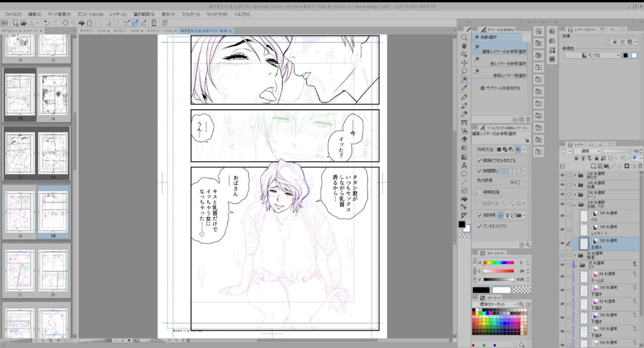
Task: Select the ベタ layer
Action: click(x=606, y=216)
